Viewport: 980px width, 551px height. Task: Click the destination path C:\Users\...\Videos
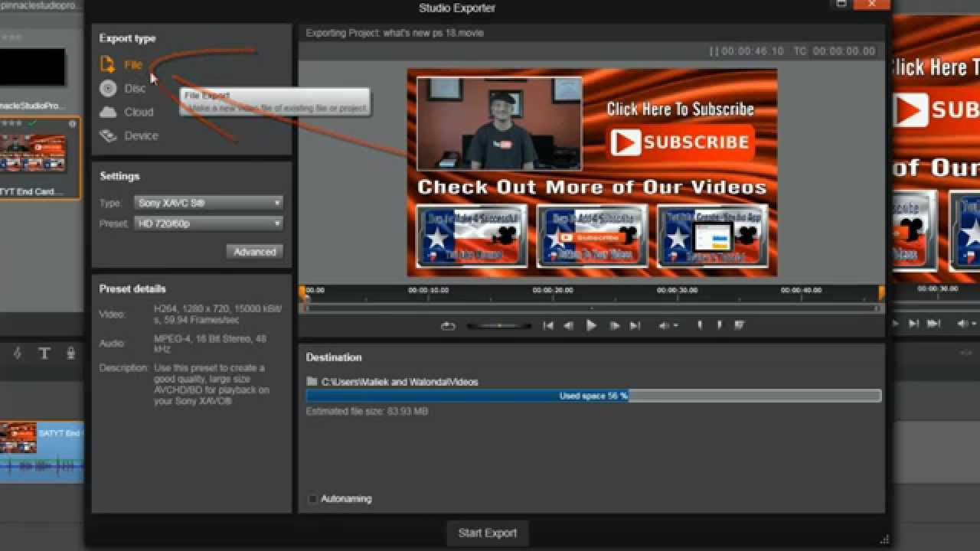click(x=400, y=382)
